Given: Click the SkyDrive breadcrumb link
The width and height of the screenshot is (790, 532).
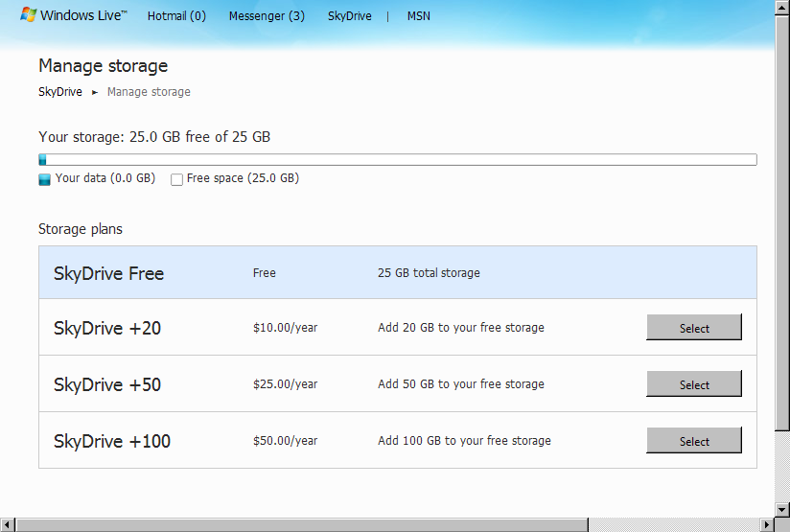Looking at the screenshot, I should click(59, 92).
